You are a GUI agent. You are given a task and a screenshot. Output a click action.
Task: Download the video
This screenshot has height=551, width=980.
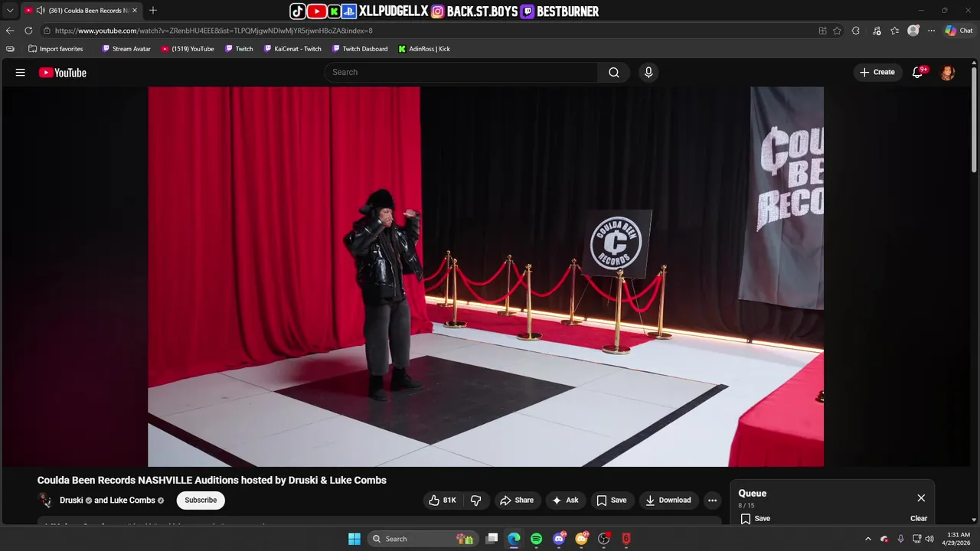[x=668, y=500]
